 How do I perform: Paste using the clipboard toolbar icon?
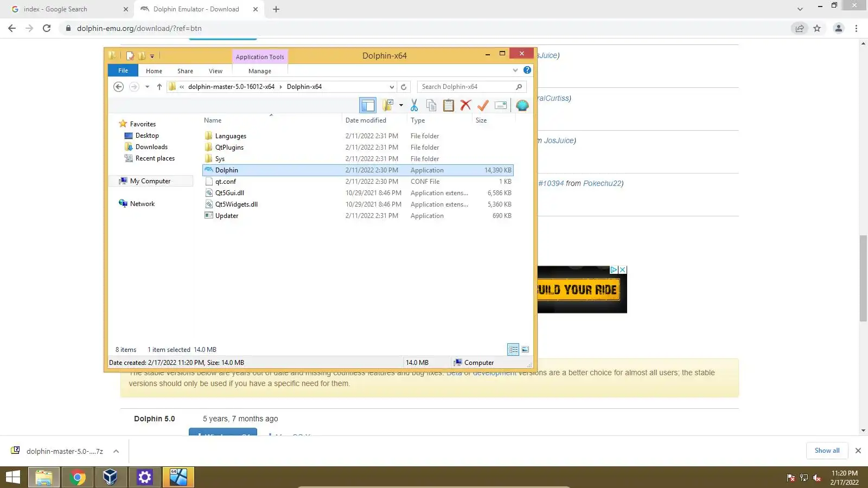coord(449,105)
